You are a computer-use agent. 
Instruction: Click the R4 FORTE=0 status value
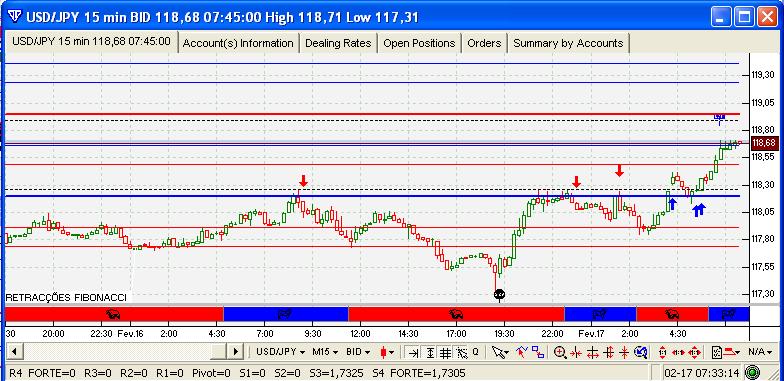click(x=42, y=373)
